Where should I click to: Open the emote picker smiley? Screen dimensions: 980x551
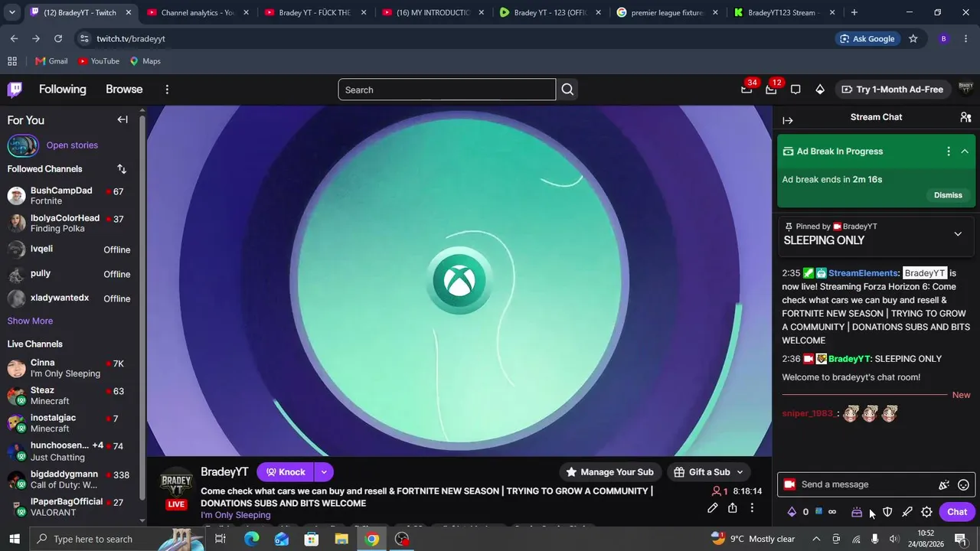click(964, 484)
